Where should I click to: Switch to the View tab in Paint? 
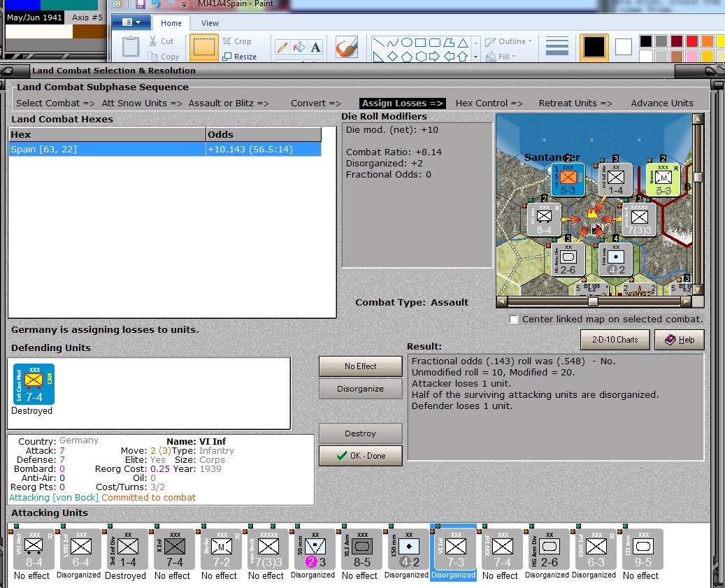pos(210,23)
